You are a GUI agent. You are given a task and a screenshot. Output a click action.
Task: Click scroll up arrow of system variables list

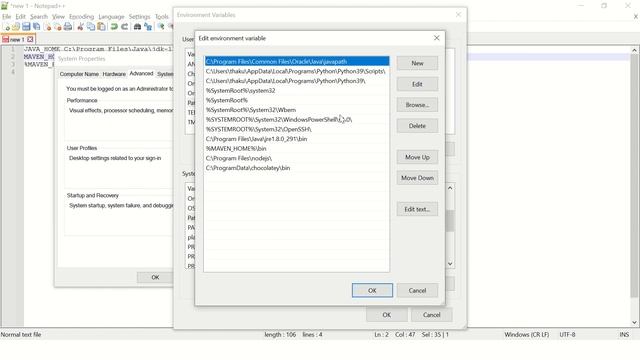pyautogui.click(x=450, y=188)
